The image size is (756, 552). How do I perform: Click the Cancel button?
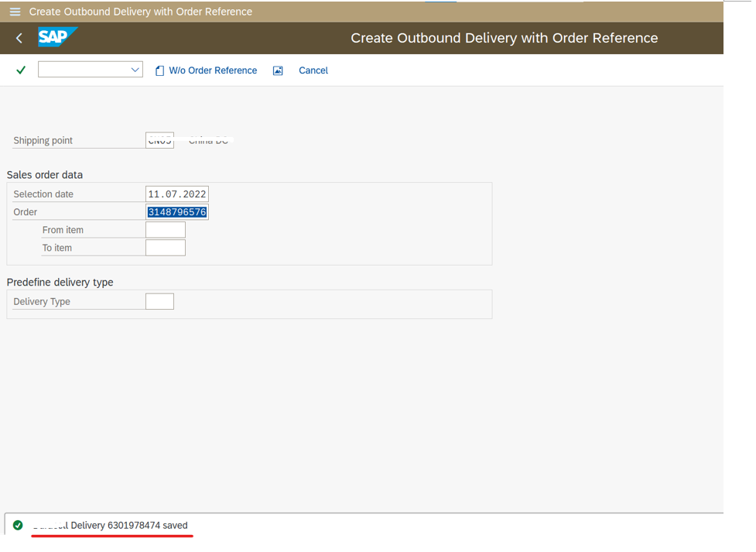tap(313, 70)
